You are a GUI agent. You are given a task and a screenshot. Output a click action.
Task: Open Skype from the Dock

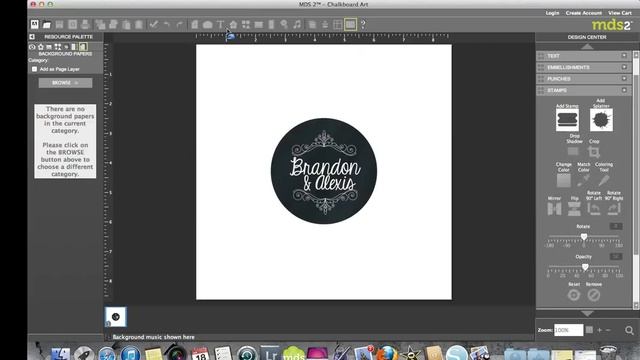pyautogui.click(x=456, y=353)
